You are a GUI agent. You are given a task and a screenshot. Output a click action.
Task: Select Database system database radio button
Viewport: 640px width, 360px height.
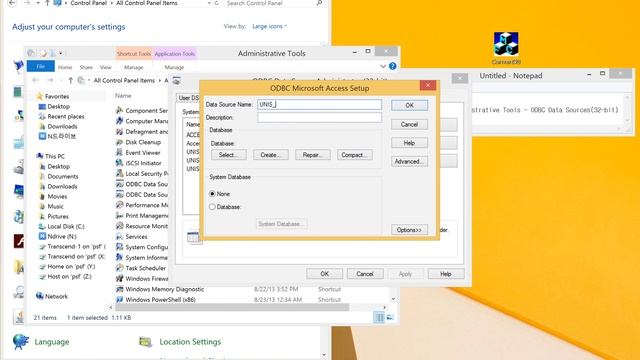(x=212, y=207)
